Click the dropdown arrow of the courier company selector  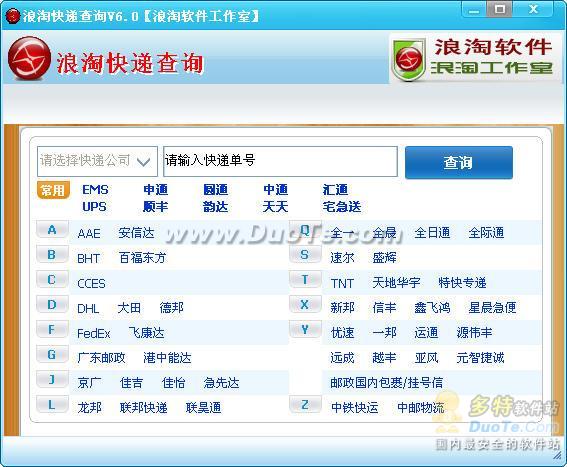click(x=144, y=162)
